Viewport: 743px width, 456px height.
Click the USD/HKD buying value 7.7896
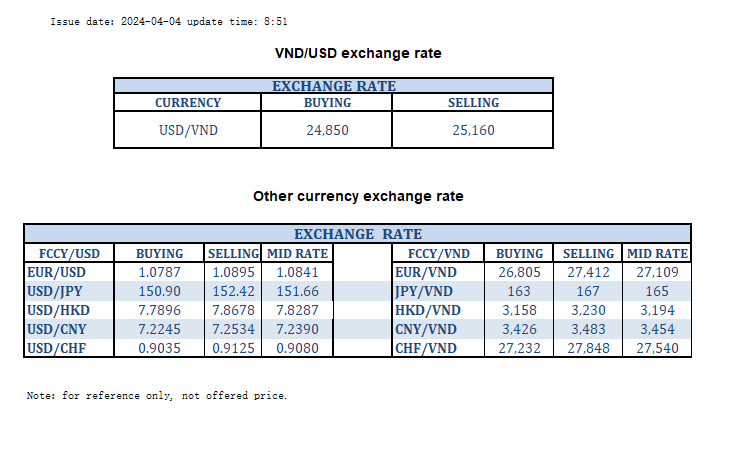[159, 310]
